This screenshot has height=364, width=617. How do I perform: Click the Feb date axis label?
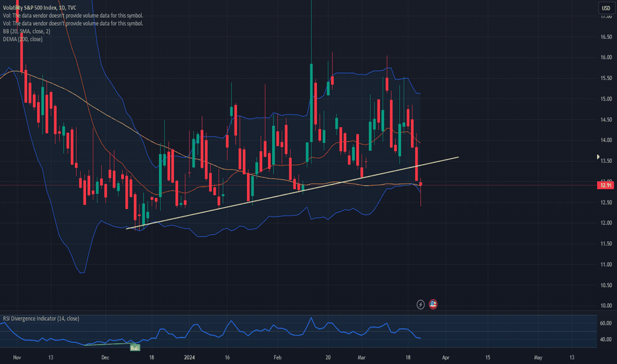coord(277,357)
